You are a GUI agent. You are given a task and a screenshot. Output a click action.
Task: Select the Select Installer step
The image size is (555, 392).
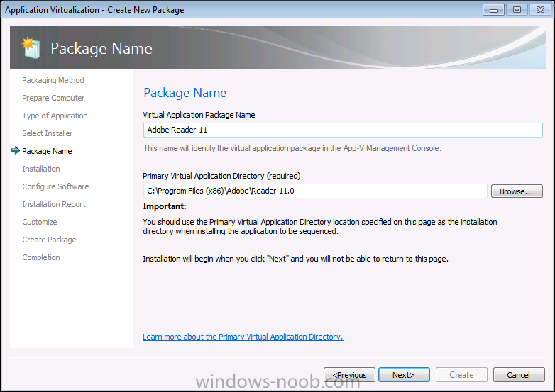click(47, 133)
